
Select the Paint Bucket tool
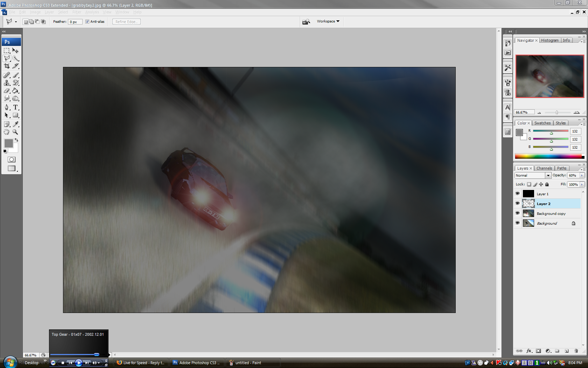click(x=15, y=90)
